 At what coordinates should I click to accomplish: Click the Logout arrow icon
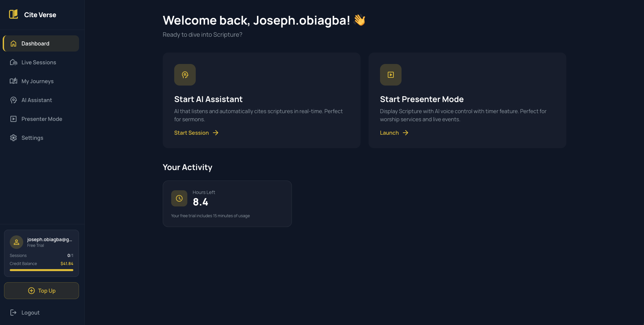pos(13,312)
